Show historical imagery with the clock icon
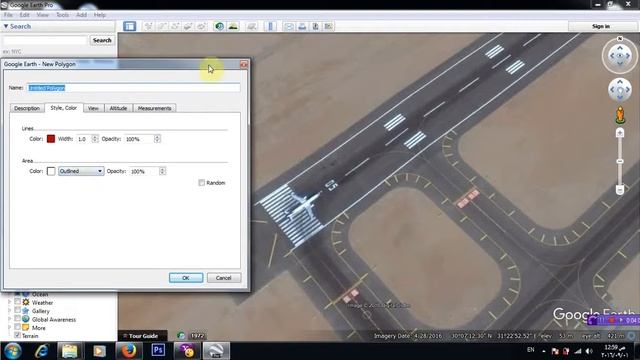 tap(219, 26)
